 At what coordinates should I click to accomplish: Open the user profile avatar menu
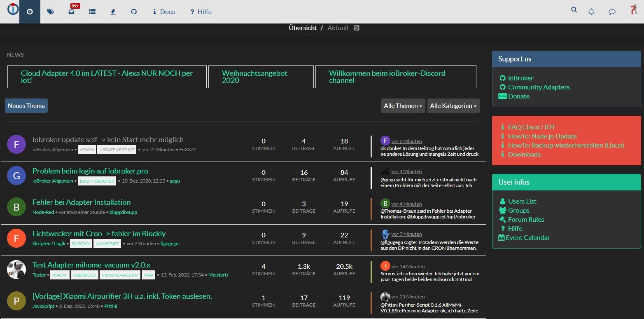coord(634,10)
